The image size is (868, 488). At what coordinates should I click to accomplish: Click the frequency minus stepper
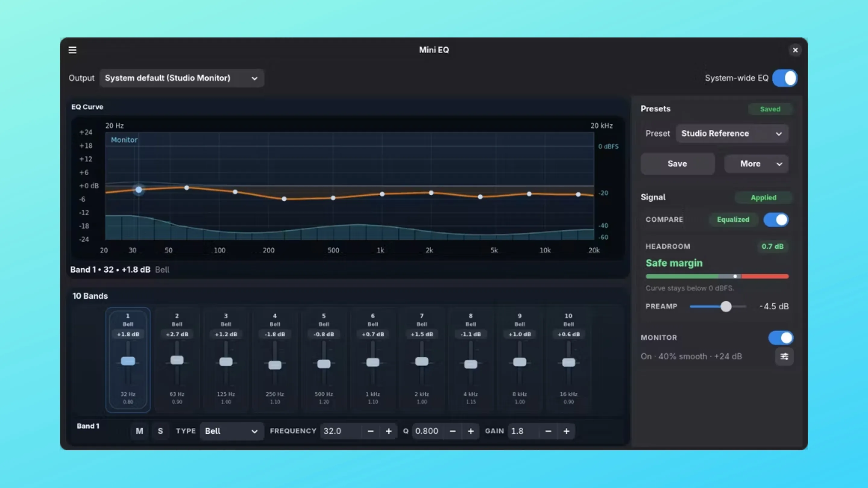pos(370,431)
